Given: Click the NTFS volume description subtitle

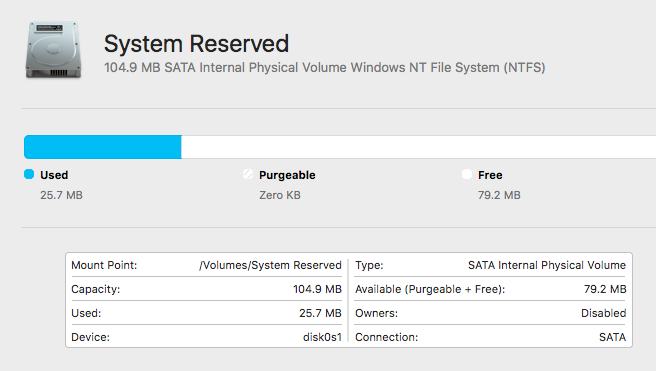Looking at the screenshot, I should click(x=325, y=68).
